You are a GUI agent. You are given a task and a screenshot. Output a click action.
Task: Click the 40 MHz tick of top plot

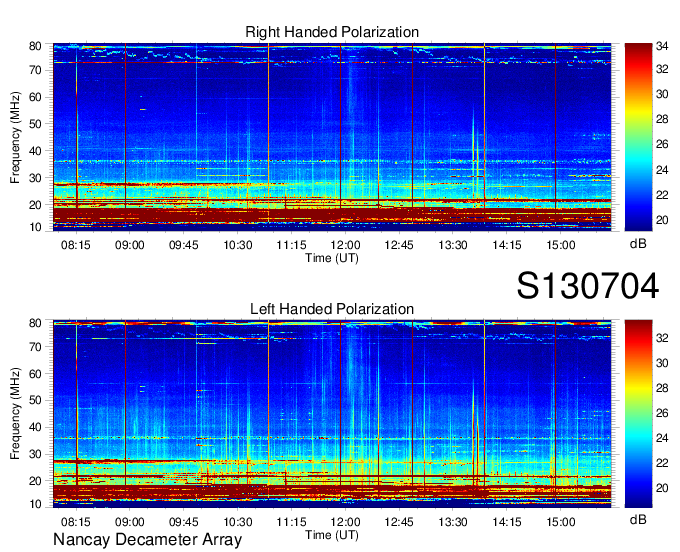(x=35, y=151)
